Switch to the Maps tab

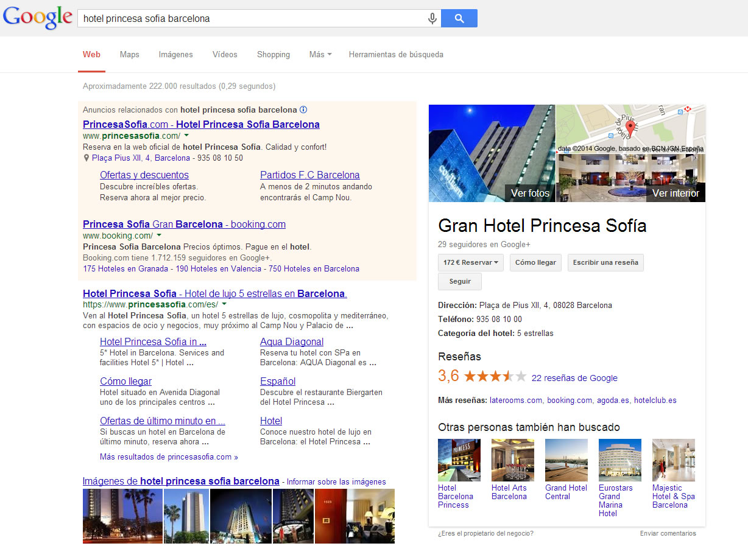pyautogui.click(x=130, y=55)
